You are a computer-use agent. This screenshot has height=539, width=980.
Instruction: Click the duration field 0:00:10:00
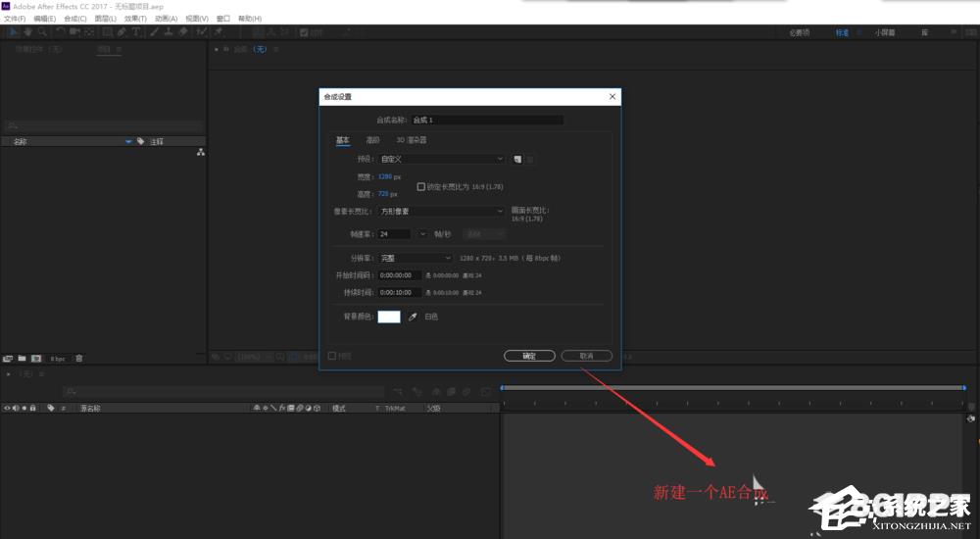(x=400, y=292)
